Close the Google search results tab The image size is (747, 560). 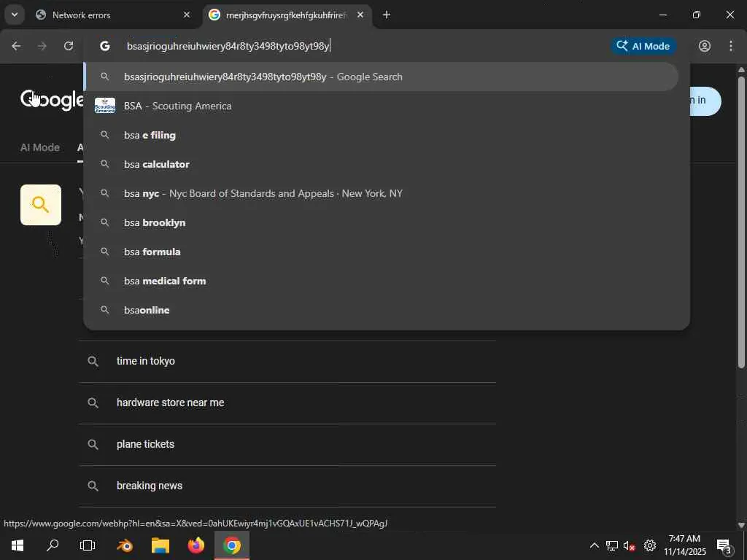(x=360, y=15)
